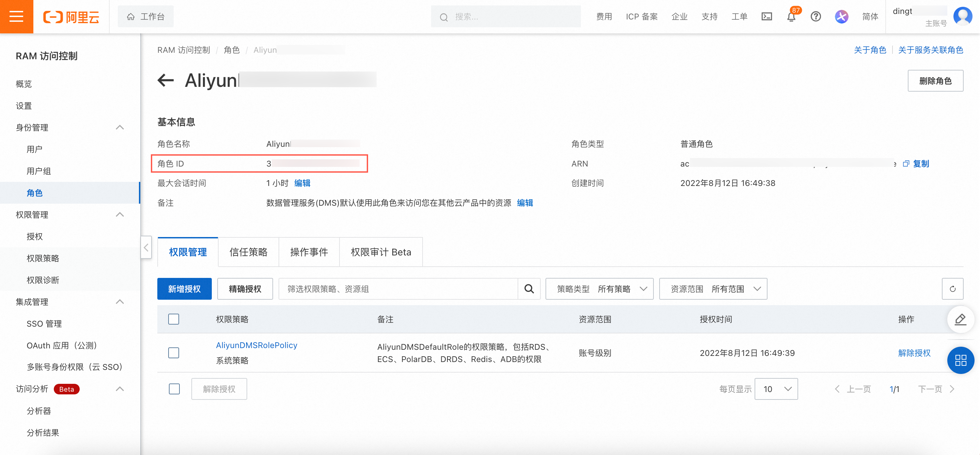Image resolution: width=980 pixels, height=455 pixels.
Task: Click the purple assistant icon in header
Action: pos(841,16)
